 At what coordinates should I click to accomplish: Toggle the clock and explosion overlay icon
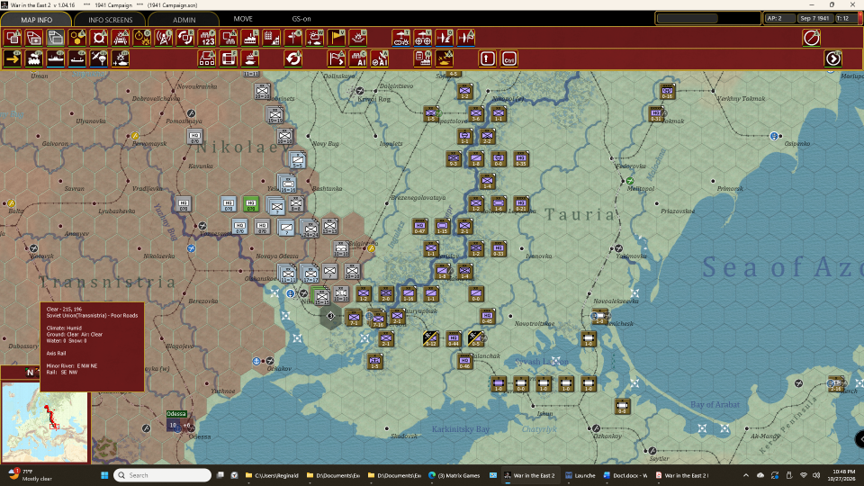pyautogui.click(x=142, y=37)
